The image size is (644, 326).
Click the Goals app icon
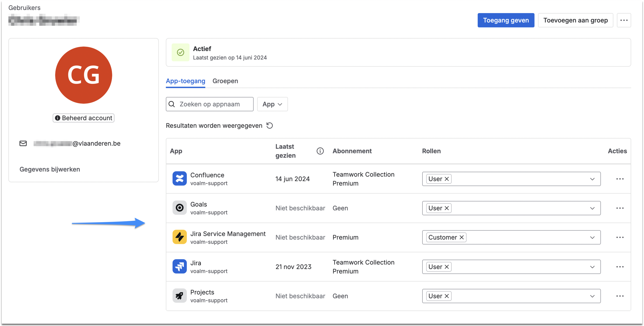point(179,208)
